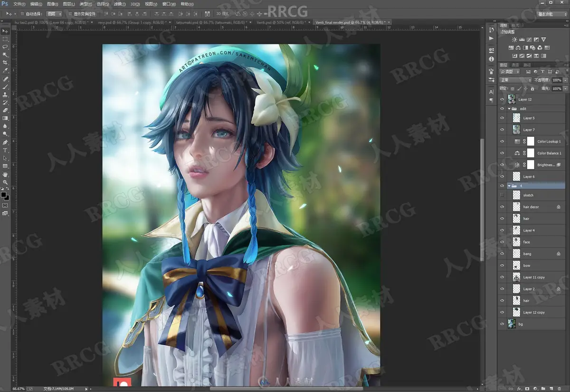Add a Brightness/Contrast adjustment from Adjustments panel

tap(514, 39)
